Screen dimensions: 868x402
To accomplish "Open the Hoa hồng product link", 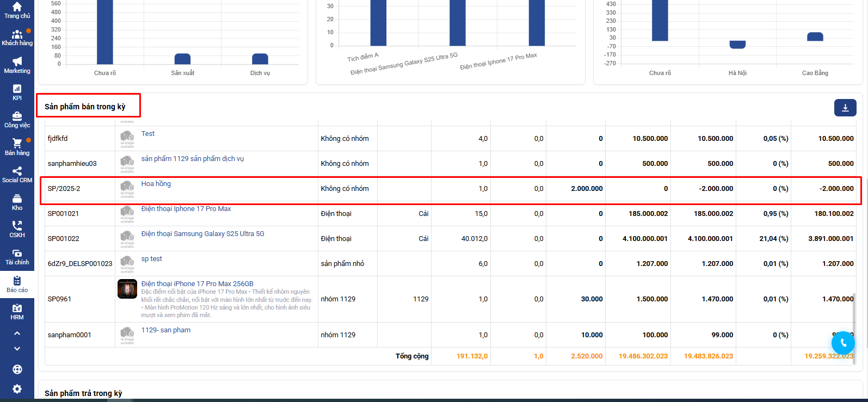I will pos(156,184).
